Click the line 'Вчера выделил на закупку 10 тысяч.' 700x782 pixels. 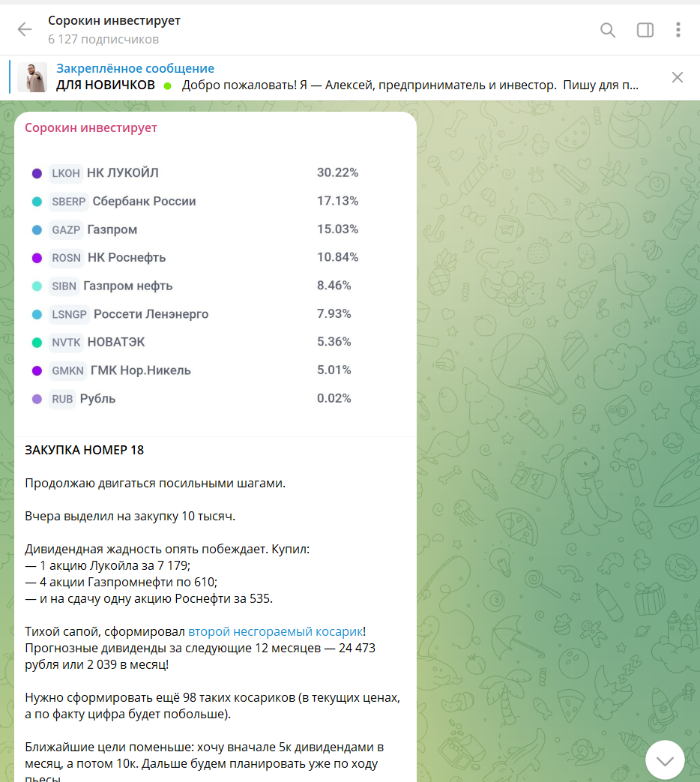(130, 516)
